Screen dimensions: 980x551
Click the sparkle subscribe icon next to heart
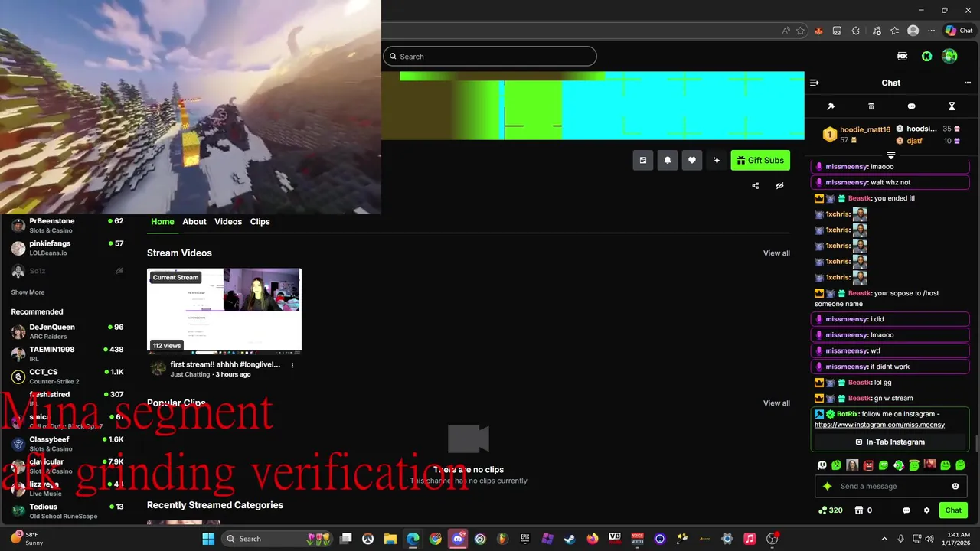pyautogui.click(x=717, y=160)
